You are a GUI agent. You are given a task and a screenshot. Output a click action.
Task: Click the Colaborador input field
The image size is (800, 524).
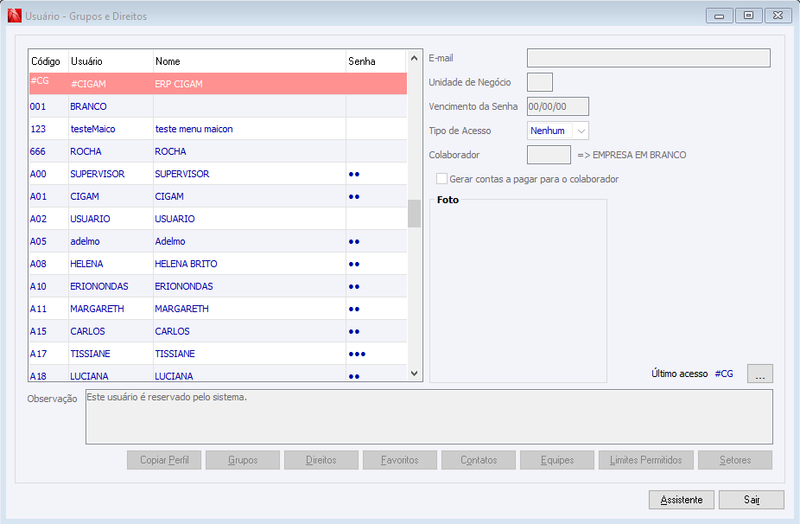click(x=549, y=155)
